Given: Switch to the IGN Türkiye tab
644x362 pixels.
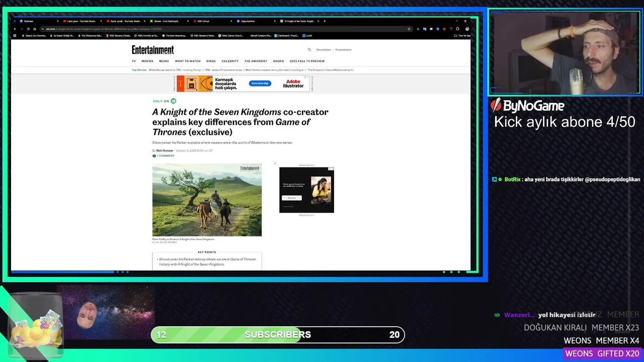Looking at the screenshot, I should coord(212,21).
